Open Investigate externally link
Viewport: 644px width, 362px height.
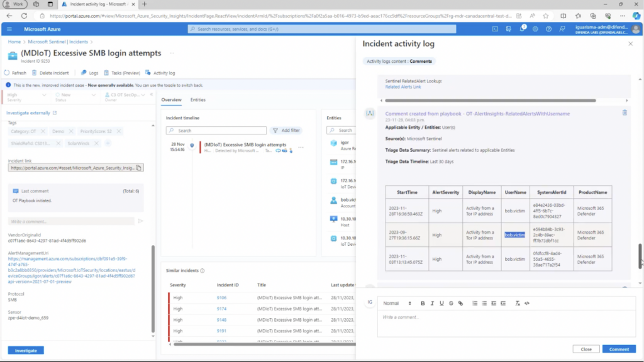31,113
